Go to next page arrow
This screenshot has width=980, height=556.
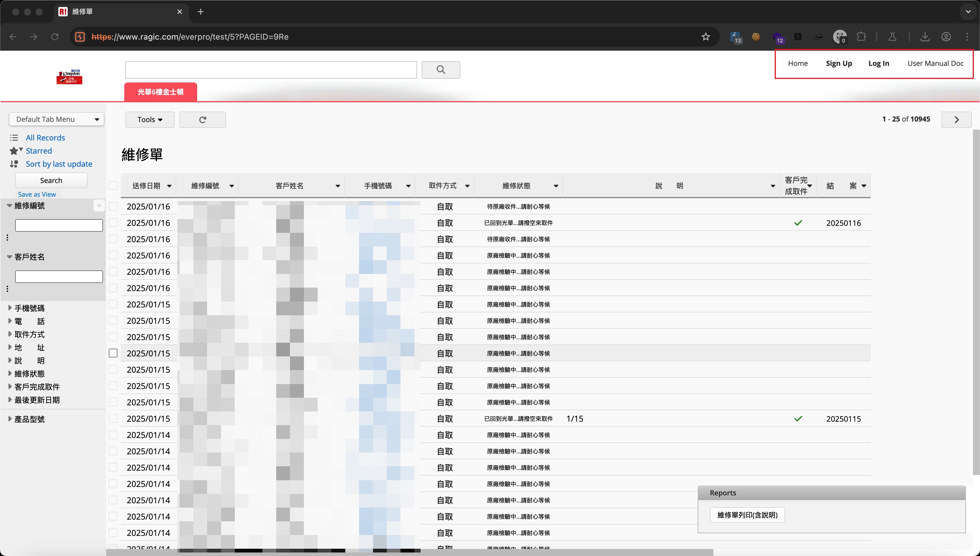tap(956, 119)
